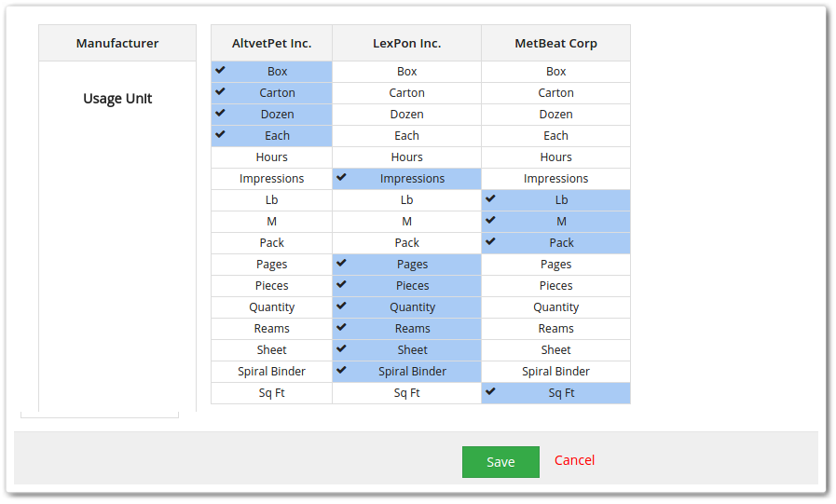The image size is (836, 504).
Task: Deselect Dozen under AltvetPet Inc.
Action: click(x=271, y=115)
